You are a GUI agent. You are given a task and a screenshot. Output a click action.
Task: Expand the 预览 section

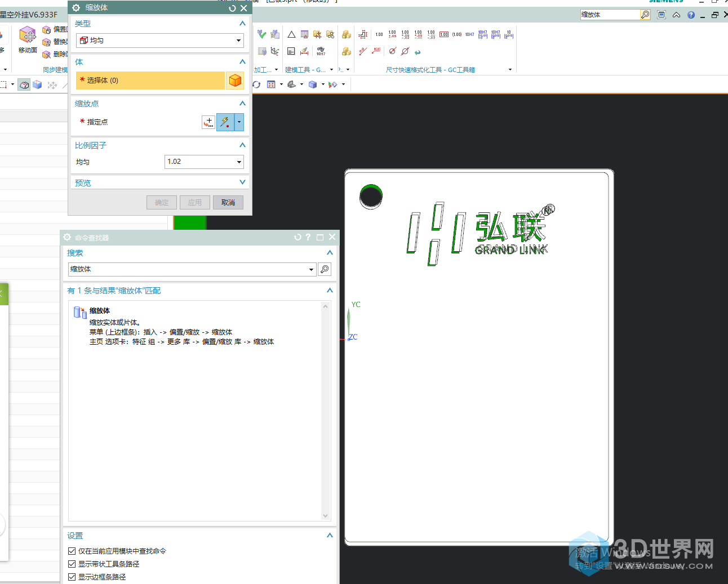pos(242,182)
